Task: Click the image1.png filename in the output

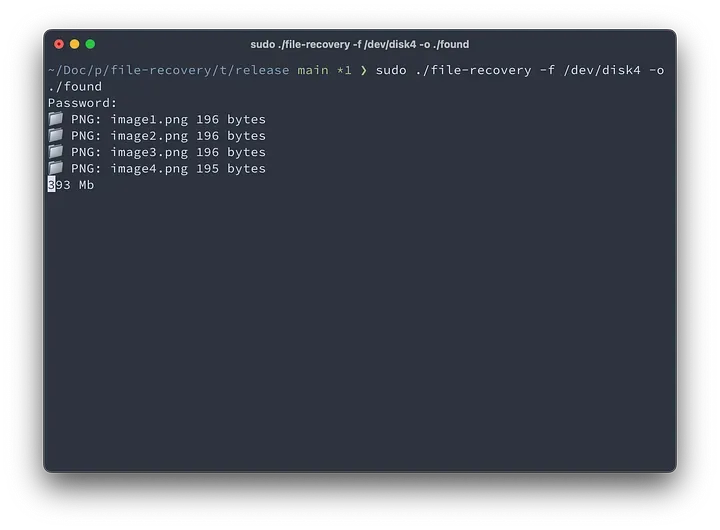Action: (149, 119)
